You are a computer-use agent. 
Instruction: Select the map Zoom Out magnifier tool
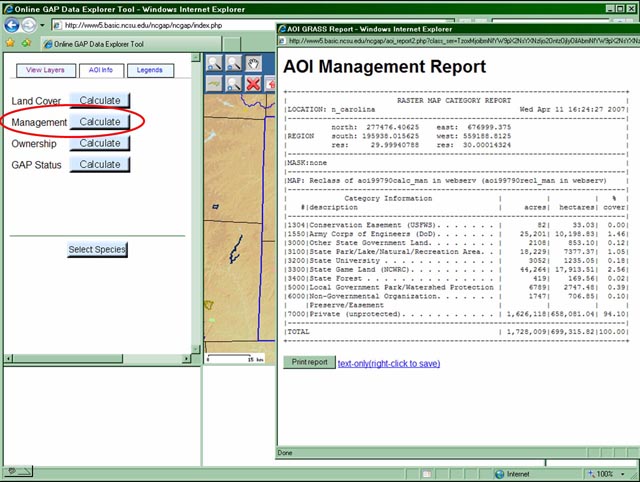(233, 63)
